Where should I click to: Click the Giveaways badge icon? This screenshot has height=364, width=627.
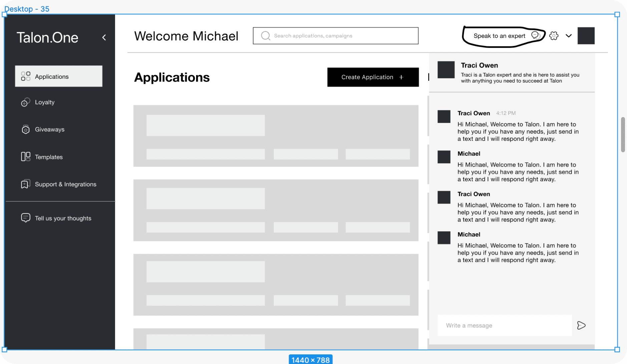coord(26,129)
